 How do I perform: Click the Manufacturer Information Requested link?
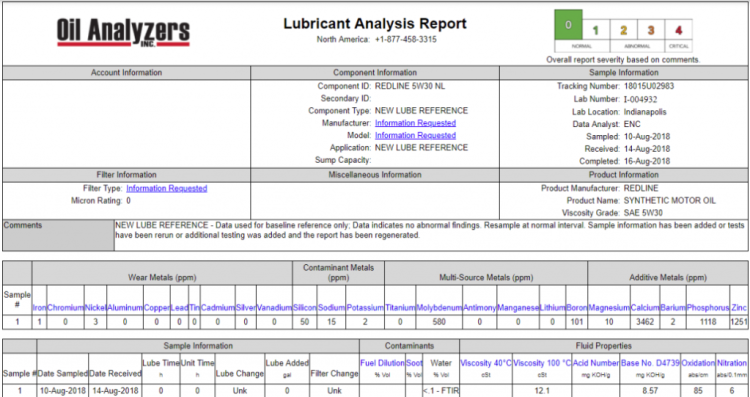tap(415, 123)
